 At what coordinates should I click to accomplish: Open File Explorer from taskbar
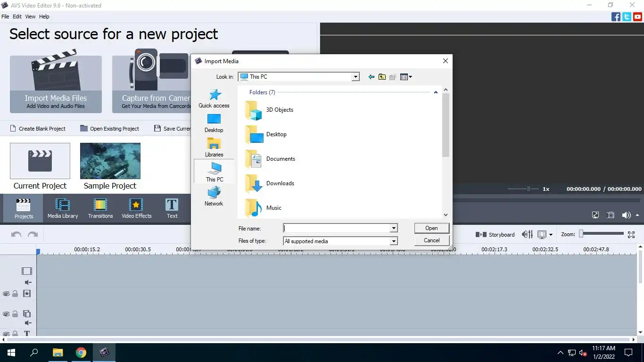58,352
